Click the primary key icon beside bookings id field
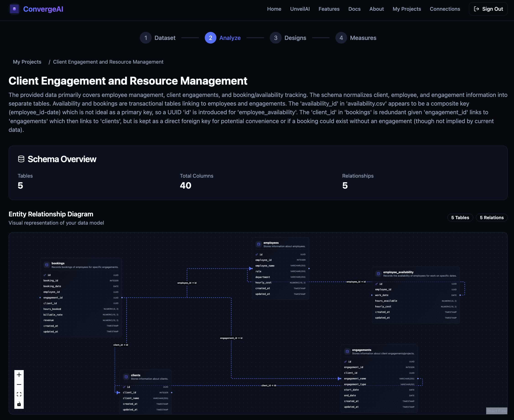The image size is (514, 420). [x=45, y=275]
